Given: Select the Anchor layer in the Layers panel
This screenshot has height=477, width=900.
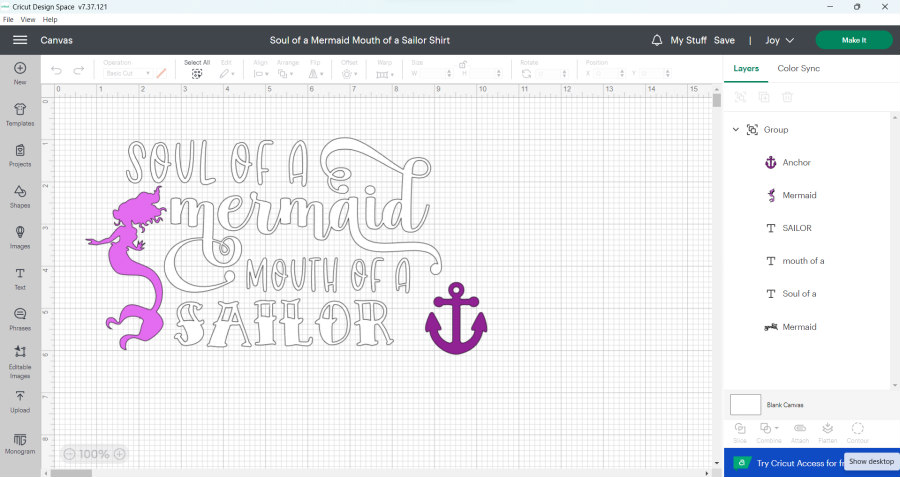Looking at the screenshot, I should pyautogui.click(x=796, y=162).
